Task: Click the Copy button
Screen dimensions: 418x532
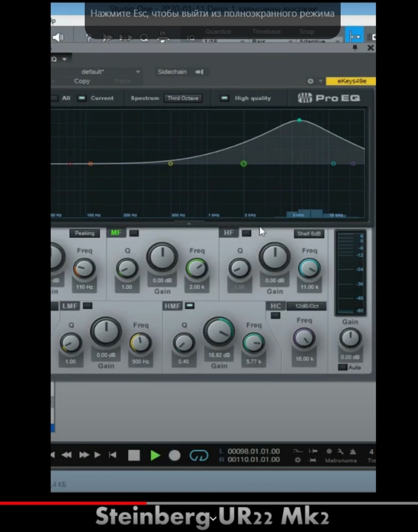Action: click(82, 81)
